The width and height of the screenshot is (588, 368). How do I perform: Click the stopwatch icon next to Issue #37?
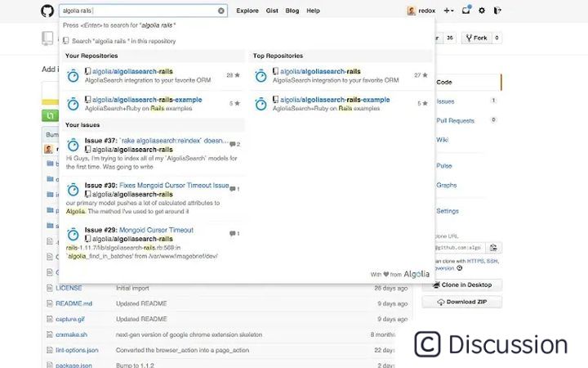tap(73, 145)
